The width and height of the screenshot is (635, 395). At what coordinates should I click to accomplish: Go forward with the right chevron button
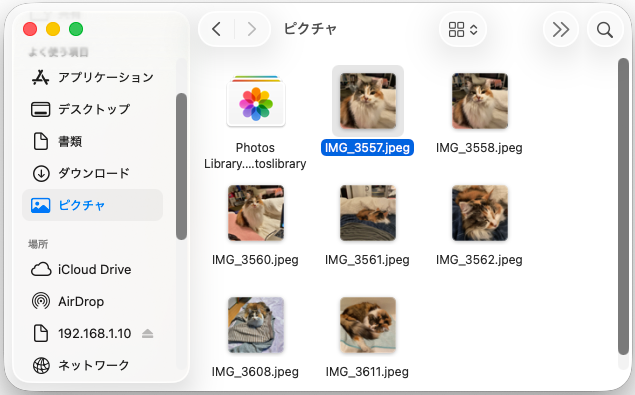pyautogui.click(x=251, y=29)
